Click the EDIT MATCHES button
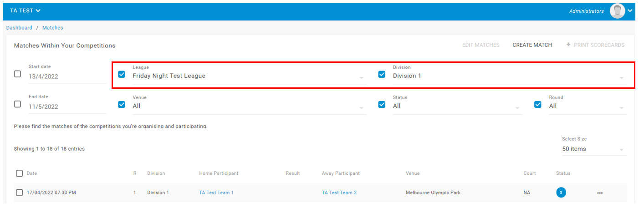Screen dimensions: 644x208 (481, 45)
